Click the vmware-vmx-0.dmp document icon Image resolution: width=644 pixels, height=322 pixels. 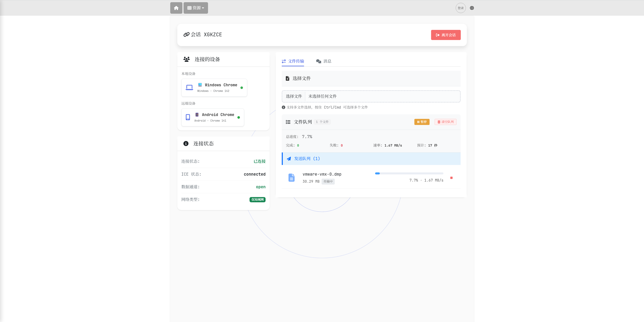coord(292,178)
